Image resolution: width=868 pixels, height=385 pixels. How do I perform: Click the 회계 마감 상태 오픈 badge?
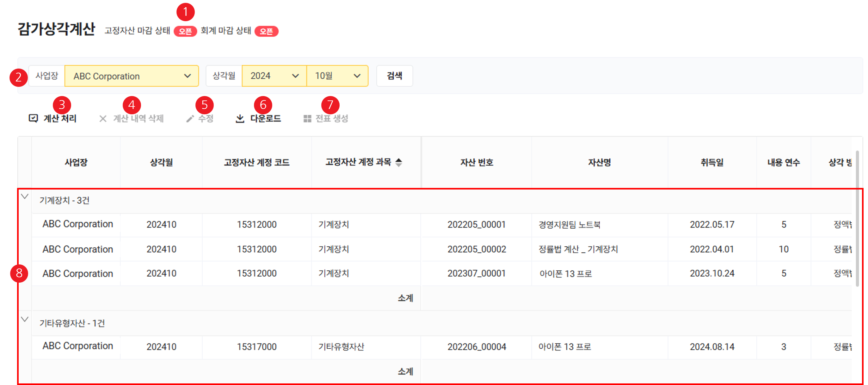[266, 31]
